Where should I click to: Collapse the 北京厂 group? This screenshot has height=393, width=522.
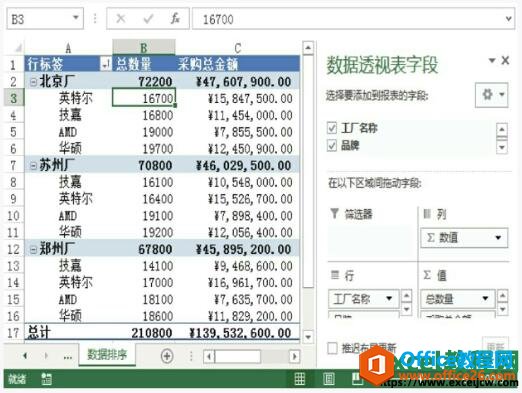coord(33,81)
